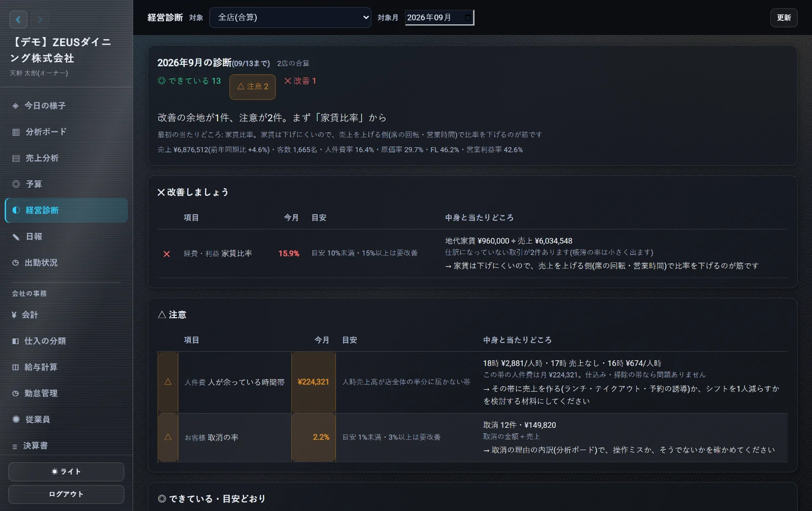812x511 pixels.
Task: Click the 人が余っている時間帯 item label
Action: coord(246,382)
